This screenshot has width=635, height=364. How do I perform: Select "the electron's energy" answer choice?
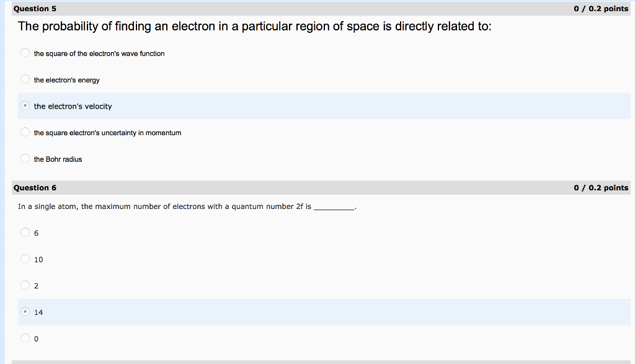coord(25,79)
